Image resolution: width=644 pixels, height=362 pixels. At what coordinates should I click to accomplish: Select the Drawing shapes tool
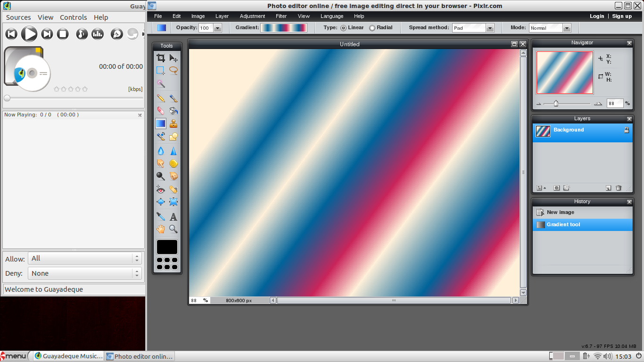click(173, 136)
